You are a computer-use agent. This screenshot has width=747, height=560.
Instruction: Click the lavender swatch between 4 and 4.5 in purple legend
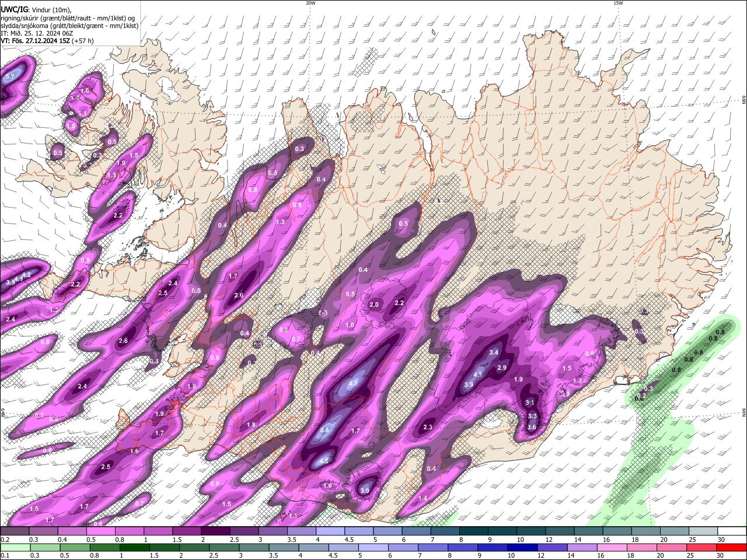point(330,531)
